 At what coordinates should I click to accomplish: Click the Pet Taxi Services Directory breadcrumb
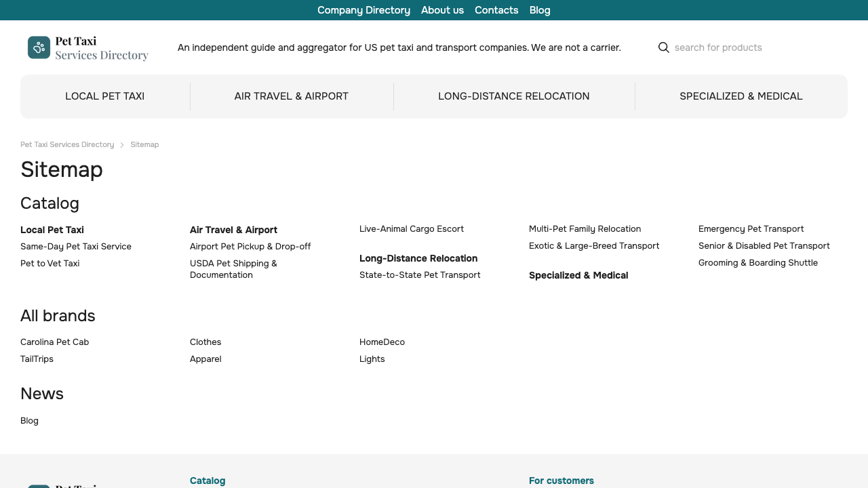click(x=67, y=144)
